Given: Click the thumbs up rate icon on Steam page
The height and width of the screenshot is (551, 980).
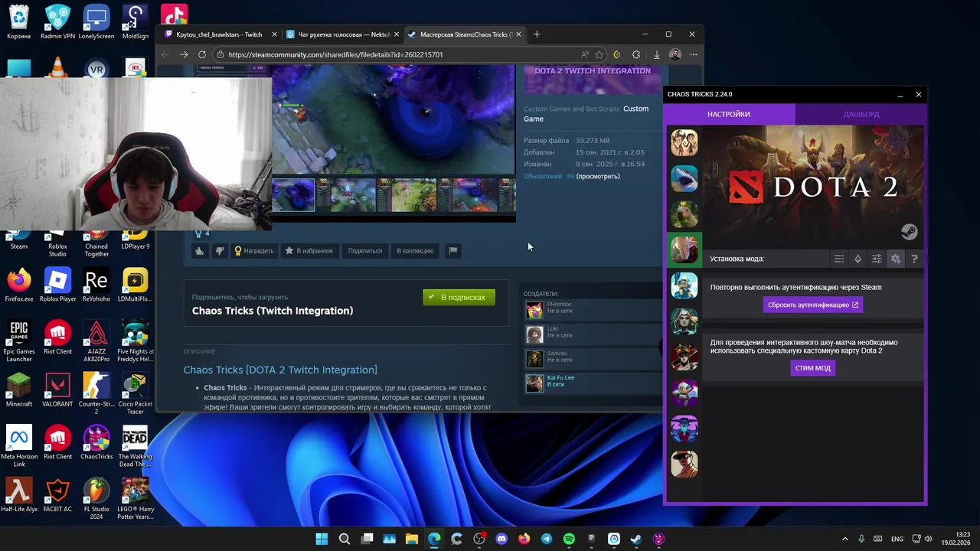Looking at the screenshot, I should click(x=200, y=251).
